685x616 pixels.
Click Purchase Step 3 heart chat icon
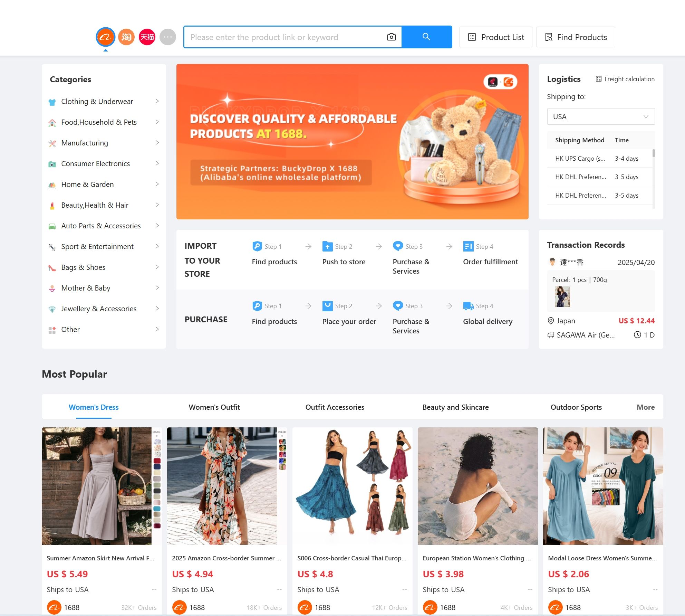tap(398, 306)
